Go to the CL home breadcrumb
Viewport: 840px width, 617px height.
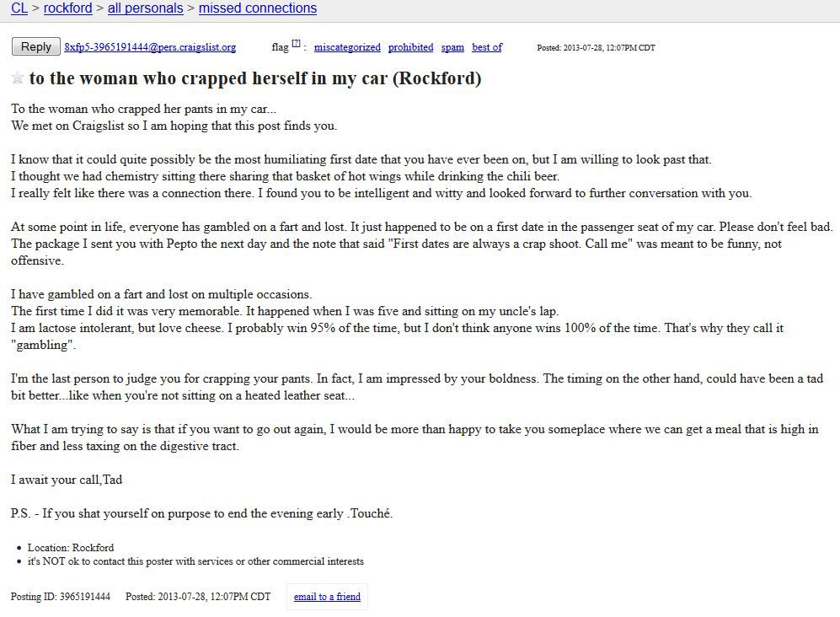(x=19, y=8)
